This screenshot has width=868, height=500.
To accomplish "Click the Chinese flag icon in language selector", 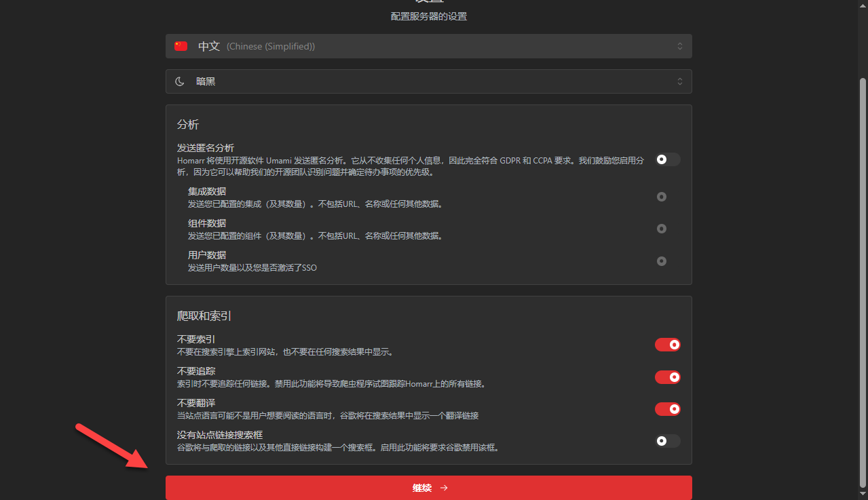I will click(181, 45).
